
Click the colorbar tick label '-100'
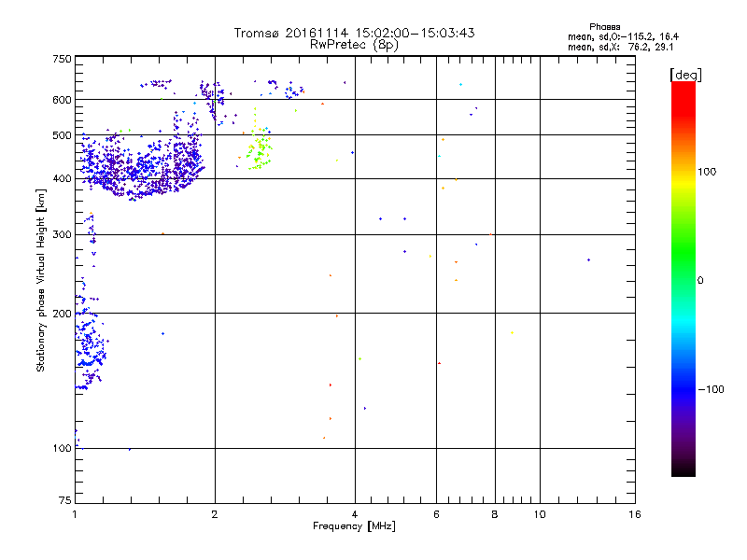pos(711,389)
